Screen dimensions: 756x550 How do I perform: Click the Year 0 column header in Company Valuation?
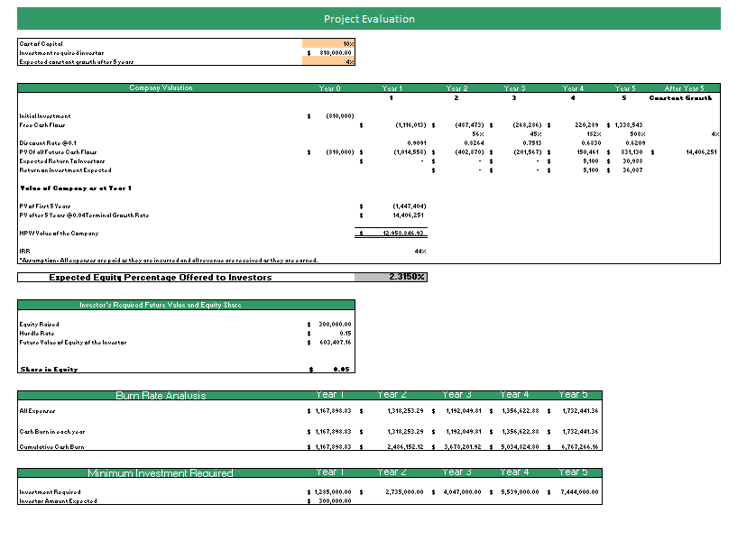[328, 87]
